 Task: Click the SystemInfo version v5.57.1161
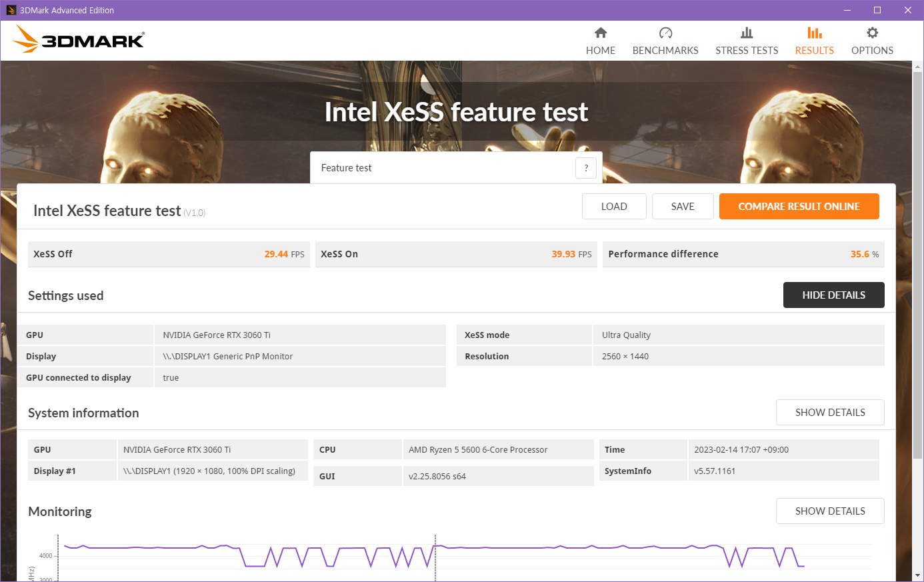click(x=715, y=471)
